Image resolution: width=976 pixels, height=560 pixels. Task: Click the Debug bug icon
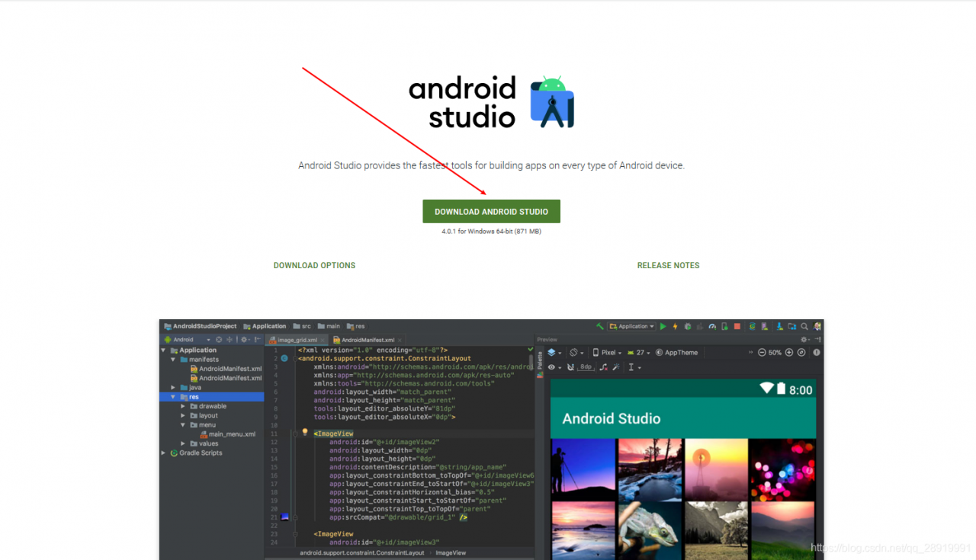click(x=687, y=326)
